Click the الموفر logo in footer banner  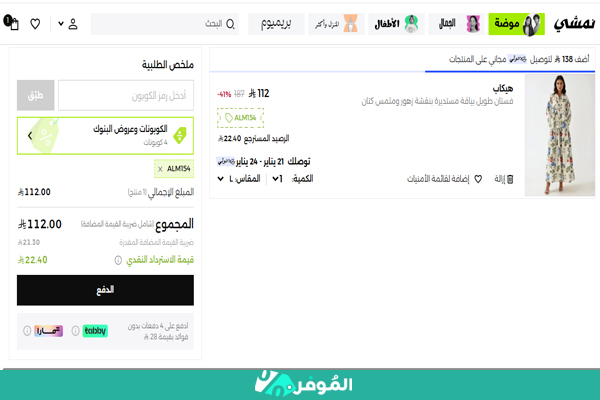click(x=303, y=383)
